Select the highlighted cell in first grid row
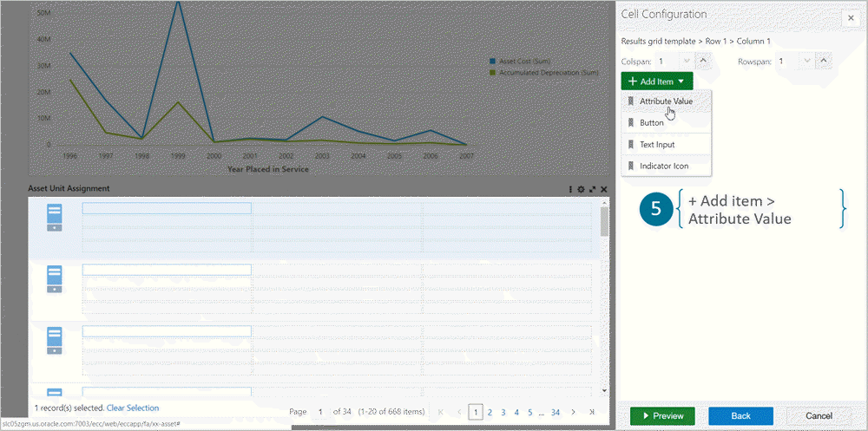This screenshot has height=431, width=868. click(167, 208)
